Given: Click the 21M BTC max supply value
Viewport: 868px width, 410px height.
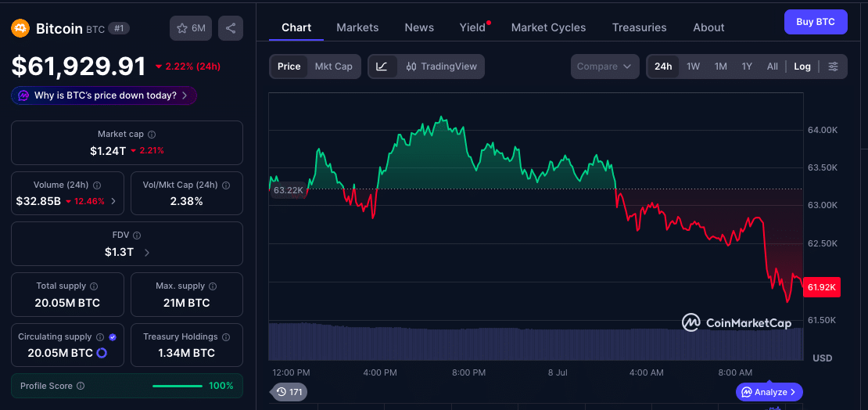Looking at the screenshot, I should coord(187,303).
